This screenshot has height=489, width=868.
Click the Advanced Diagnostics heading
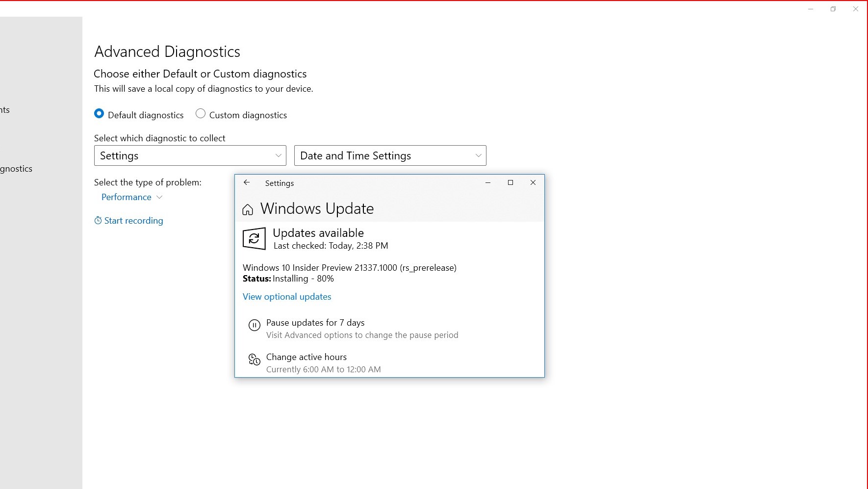[167, 51]
